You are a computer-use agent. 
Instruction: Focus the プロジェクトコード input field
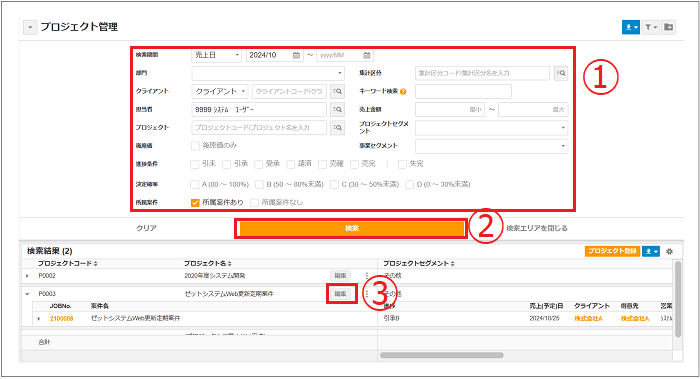(259, 128)
